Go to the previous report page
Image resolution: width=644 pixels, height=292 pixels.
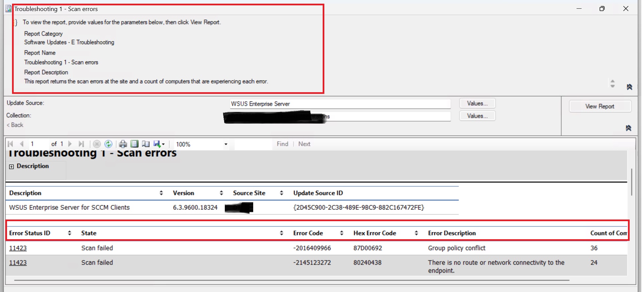point(22,144)
